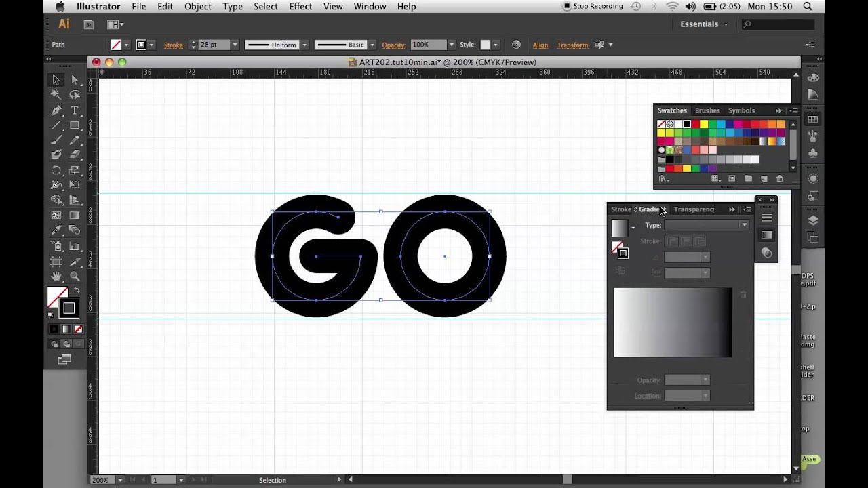868x488 pixels.
Task: Set paint mode to None in the toolbox
Action: (78, 329)
